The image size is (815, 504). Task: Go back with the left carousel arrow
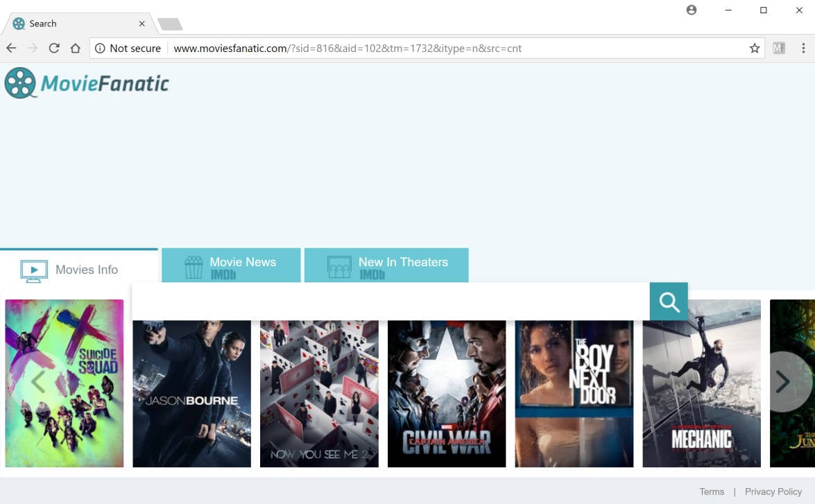click(38, 382)
